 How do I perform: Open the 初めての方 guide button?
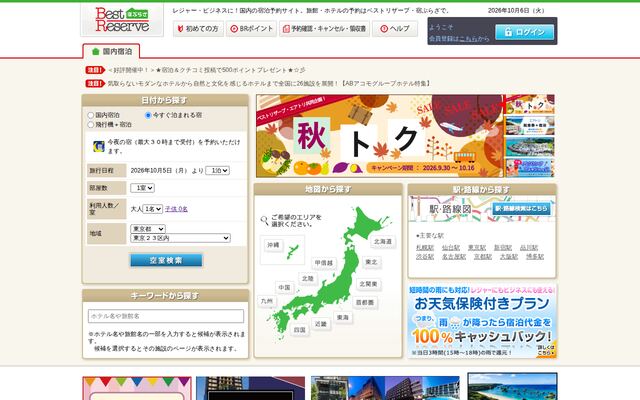click(x=198, y=29)
